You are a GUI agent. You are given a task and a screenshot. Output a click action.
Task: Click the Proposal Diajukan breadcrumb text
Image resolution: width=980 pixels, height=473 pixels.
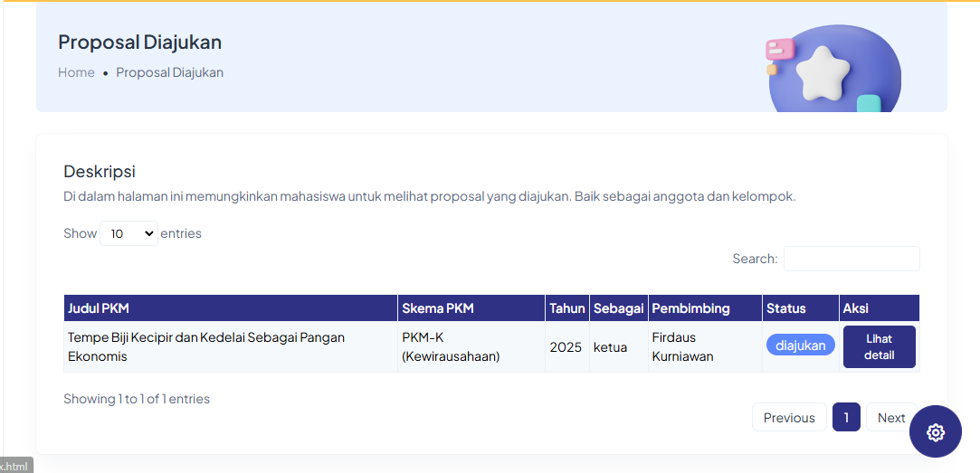click(x=169, y=72)
